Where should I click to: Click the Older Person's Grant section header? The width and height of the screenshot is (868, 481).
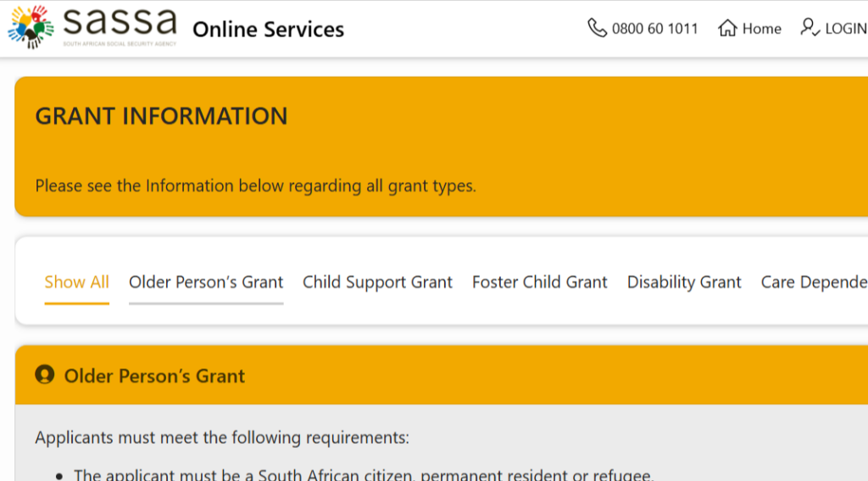point(442,375)
